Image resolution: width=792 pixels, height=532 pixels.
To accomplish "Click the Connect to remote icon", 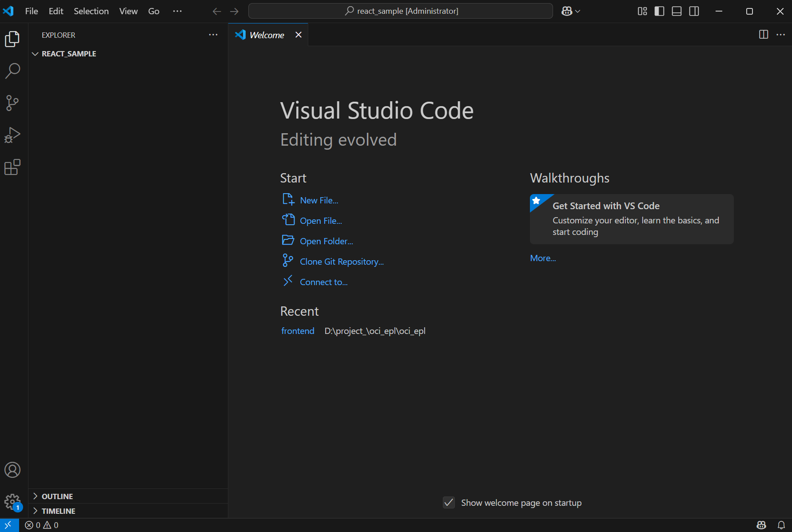I will coord(288,281).
